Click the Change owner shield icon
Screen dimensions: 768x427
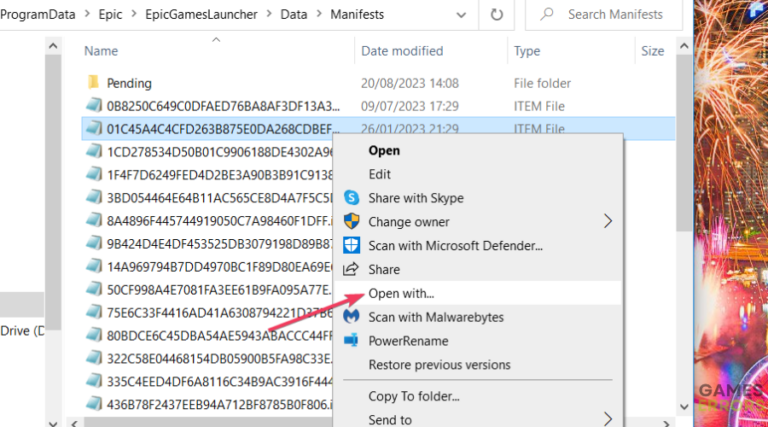coord(351,221)
